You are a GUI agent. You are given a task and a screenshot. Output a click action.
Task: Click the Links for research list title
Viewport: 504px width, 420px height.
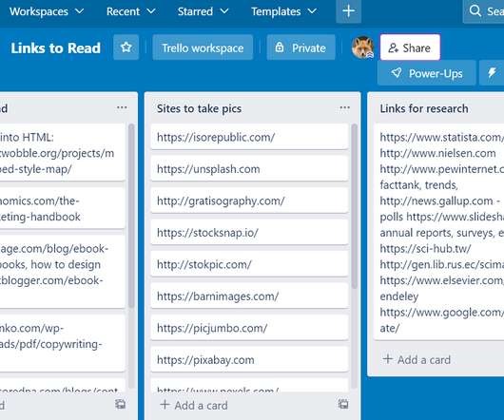(424, 108)
